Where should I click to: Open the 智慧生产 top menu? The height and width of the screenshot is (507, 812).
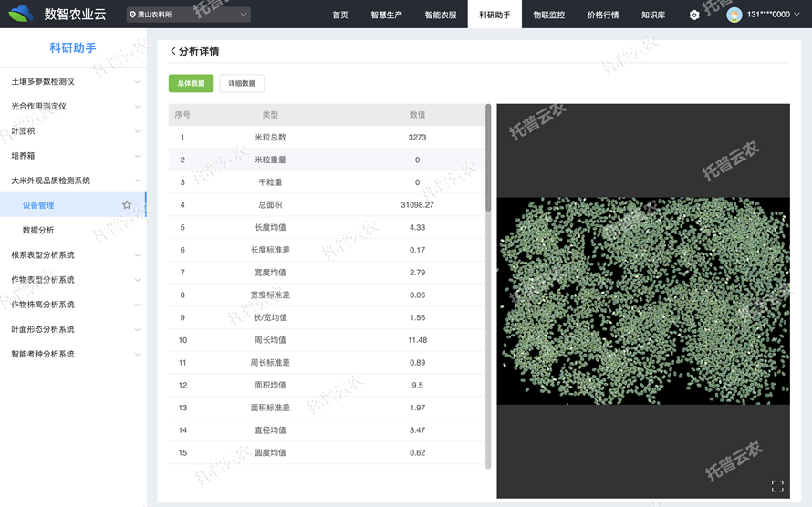point(386,15)
